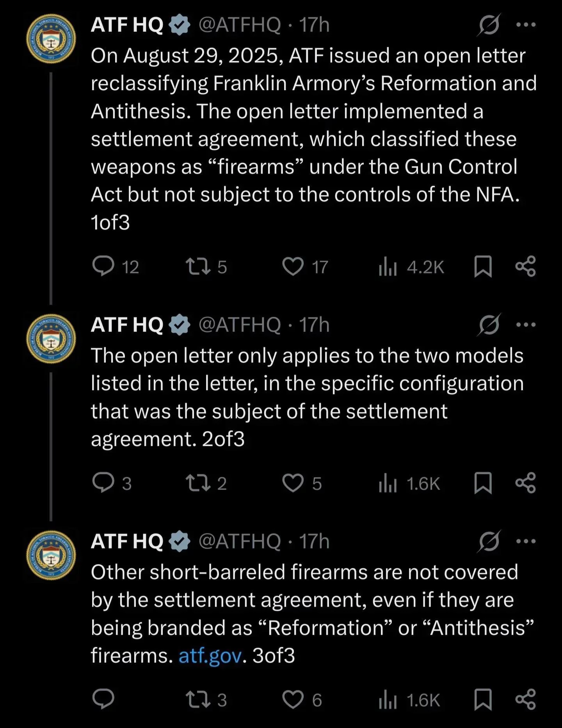Viewport: 562px width, 728px height.
Task: Open more options menu on second tweet
Action: [x=526, y=325]
